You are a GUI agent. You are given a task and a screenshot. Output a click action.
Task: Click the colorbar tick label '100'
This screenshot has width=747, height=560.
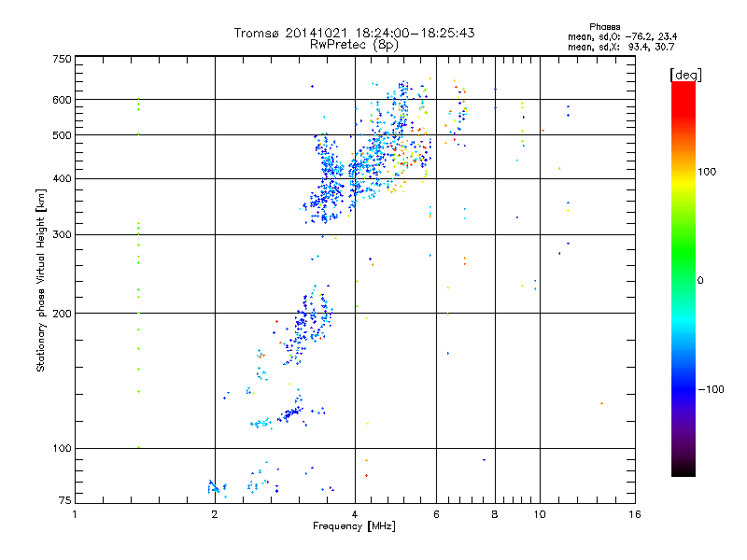click(707, 172)
